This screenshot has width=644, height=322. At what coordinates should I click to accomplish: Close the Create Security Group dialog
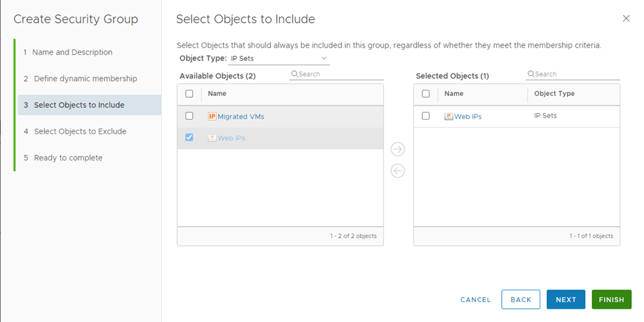point(626,19)
